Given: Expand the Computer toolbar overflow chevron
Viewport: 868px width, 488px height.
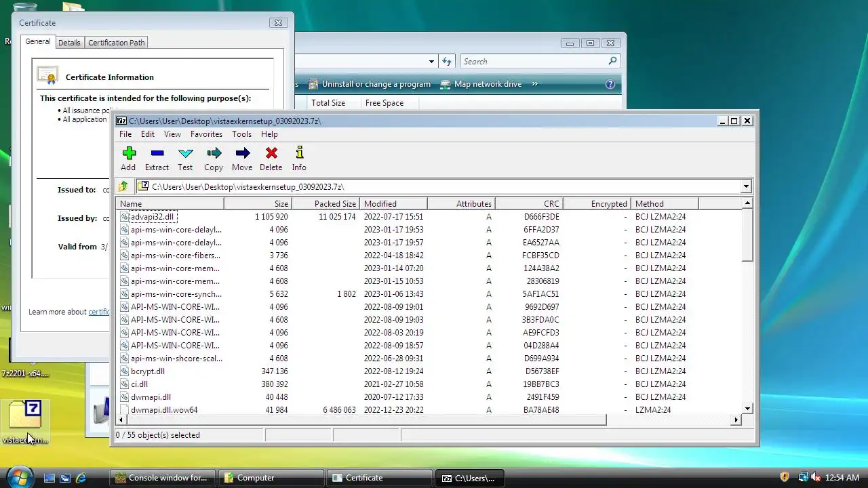Looking at the screenshot, I should pyautogui.click(x=534, y=84).
